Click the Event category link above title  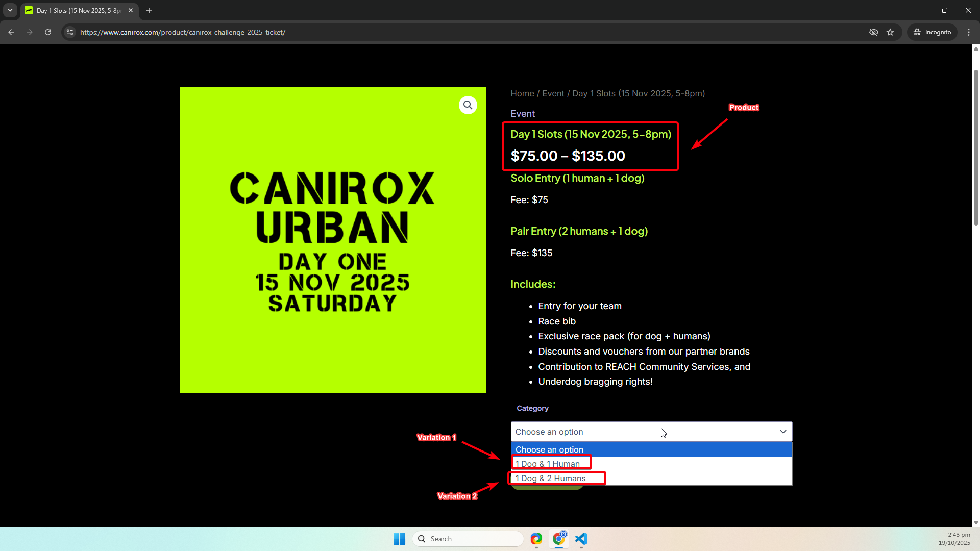coord(523,114)
